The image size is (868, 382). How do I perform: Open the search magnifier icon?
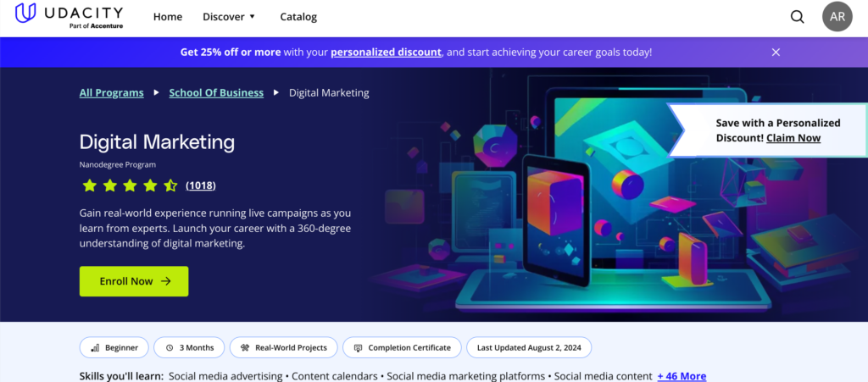point(797,17)
